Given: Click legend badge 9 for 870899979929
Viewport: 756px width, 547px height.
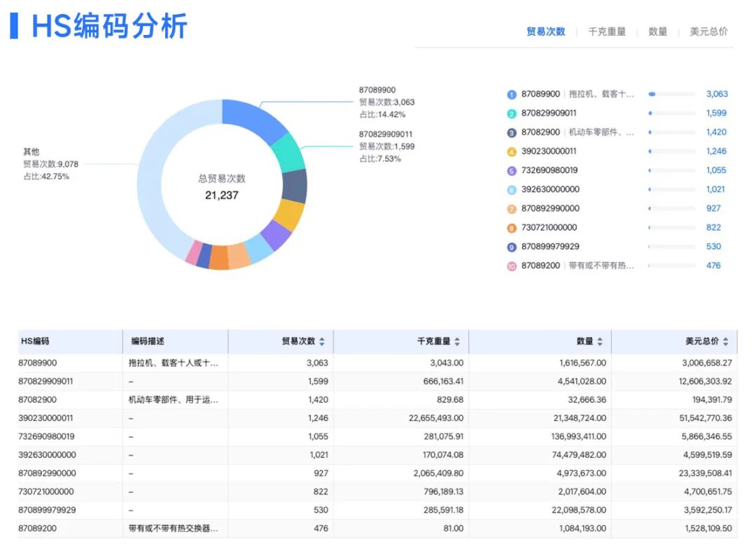Looking at the screenshot, I should coord(512,247).
